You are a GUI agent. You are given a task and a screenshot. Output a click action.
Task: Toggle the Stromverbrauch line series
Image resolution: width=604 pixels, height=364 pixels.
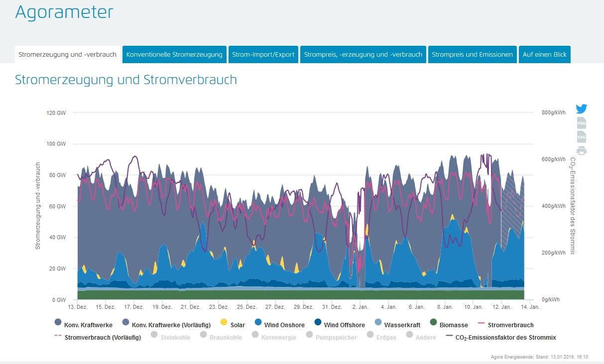click(x=505, y=325)
